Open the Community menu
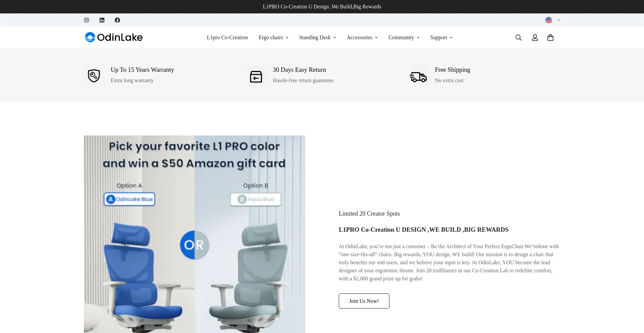This screenshot has height=333, width=644. [x=404, y=38]
